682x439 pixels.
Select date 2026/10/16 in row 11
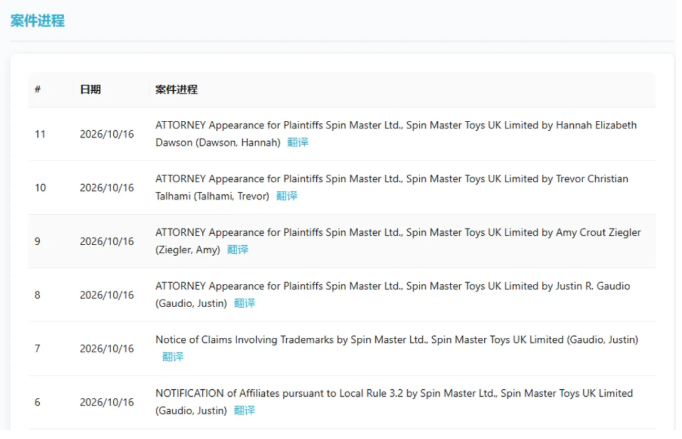107,134
